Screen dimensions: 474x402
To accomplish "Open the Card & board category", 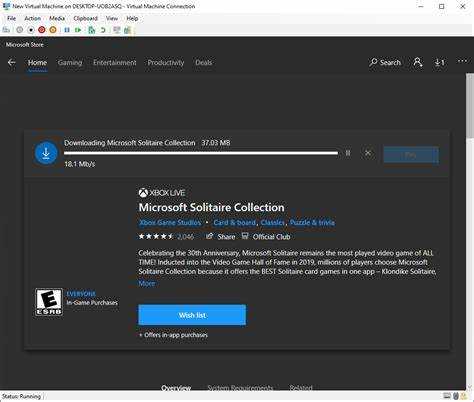I will (x=235, y=223).
